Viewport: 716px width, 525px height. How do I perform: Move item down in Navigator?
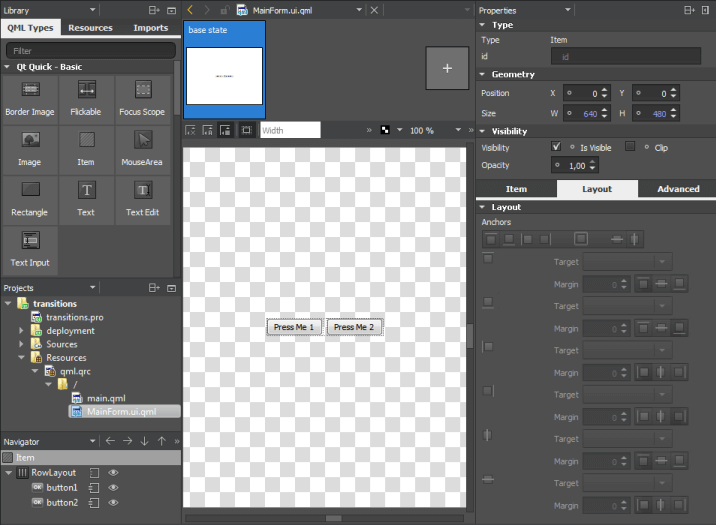pyautogui.click(x=144, y=441)
